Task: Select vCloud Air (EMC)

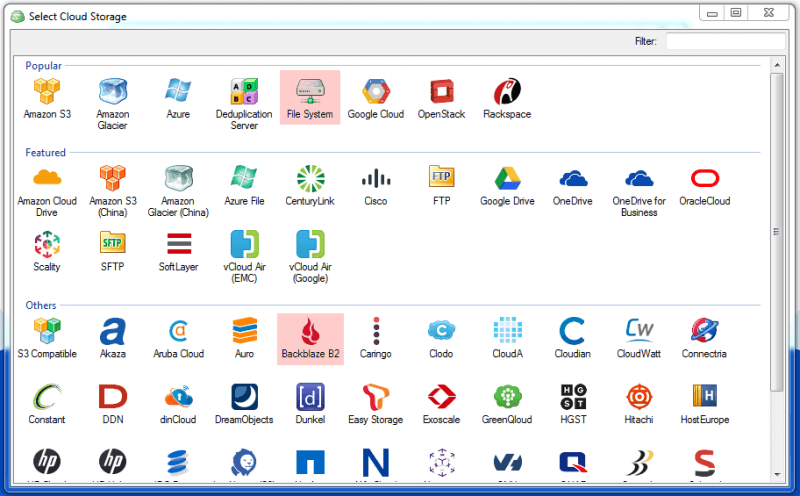Action: (x=244, y=257)
